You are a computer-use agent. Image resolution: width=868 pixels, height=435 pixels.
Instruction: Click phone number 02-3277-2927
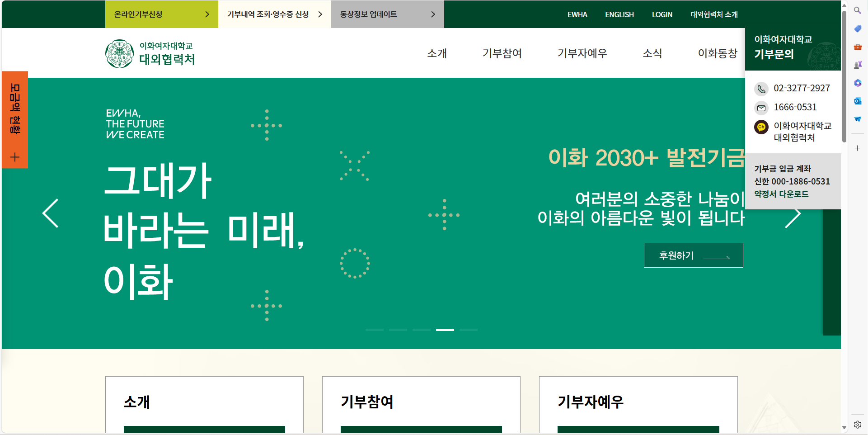(x=802, y=88)
